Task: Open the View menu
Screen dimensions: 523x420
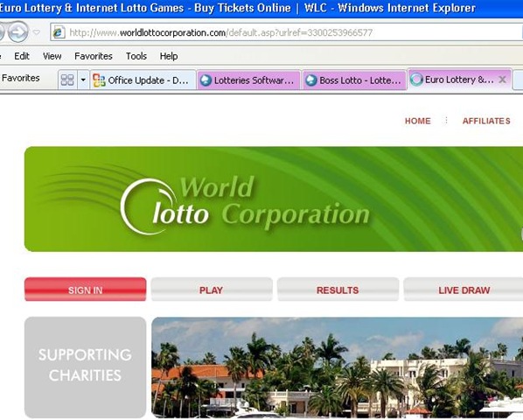Action: coord(52,56)
